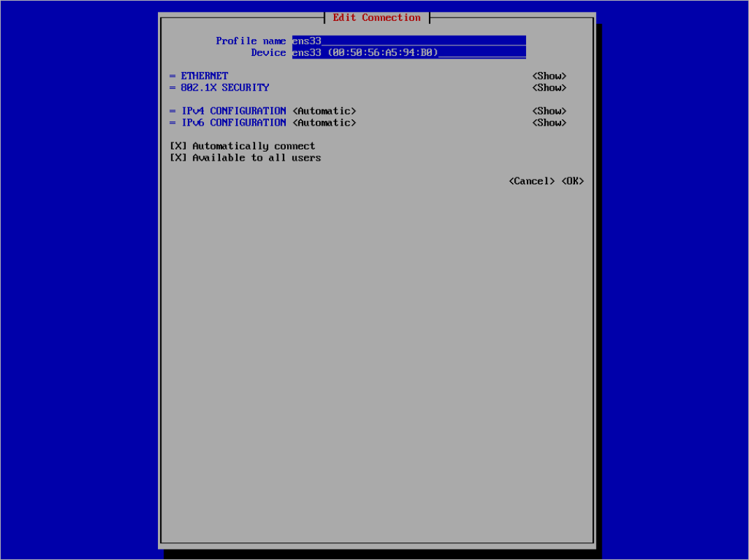The image size is (749, 560).
Task: Click the equals marker beside ETHERNET
Action: [x=173, y=76]
